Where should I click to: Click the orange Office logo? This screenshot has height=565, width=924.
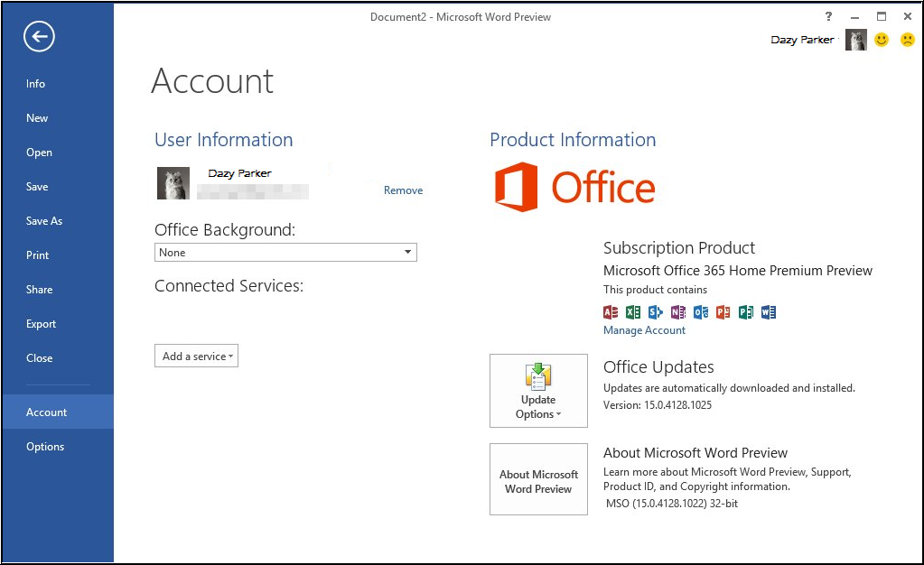pos(575,187)
